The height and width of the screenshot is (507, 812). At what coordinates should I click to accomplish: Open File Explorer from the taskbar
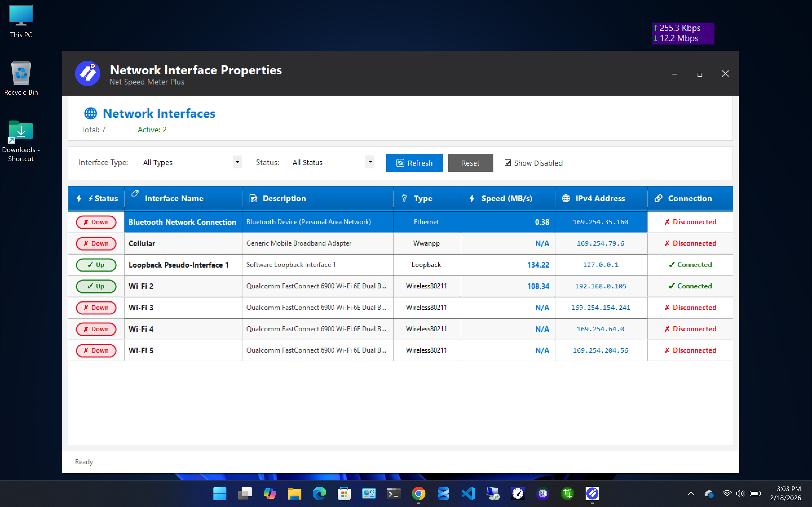294,493
